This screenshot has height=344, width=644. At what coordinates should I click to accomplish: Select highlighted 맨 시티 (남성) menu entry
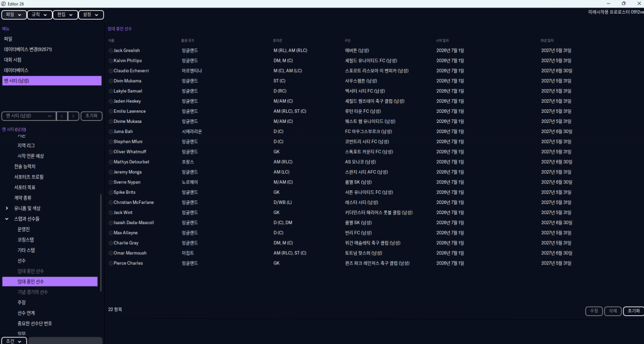pyautogui.click(x=52, y=81)
